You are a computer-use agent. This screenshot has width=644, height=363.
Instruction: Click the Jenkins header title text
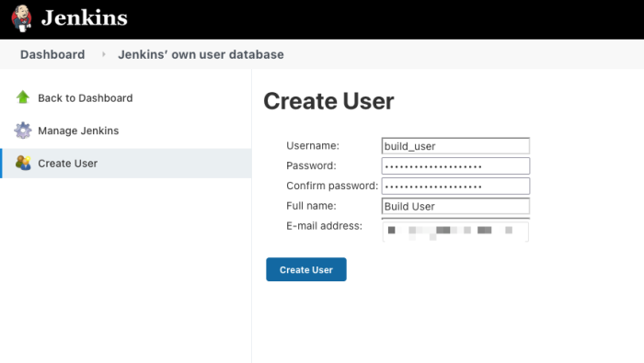(x=85, y=18)
